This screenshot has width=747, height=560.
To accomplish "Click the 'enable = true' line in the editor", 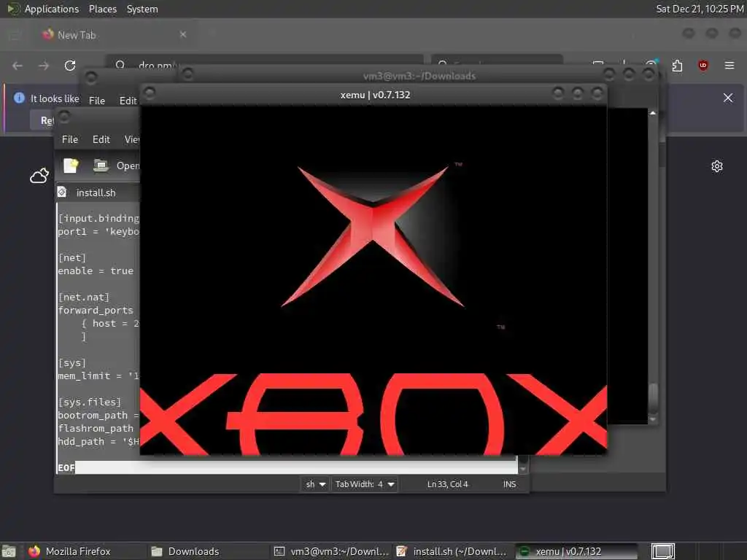I will [x=96, y=271].
